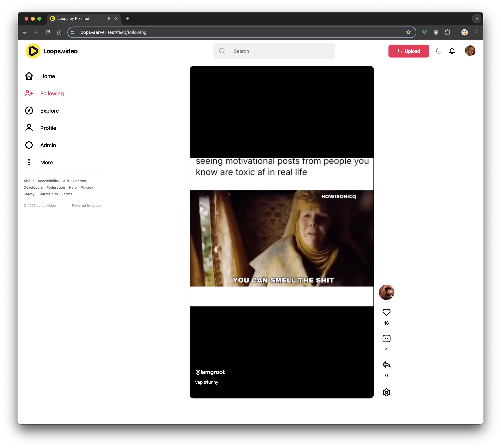Screen dimensions: 501x448
Task: Open the Privacy footer link
Action: (87, 188)
